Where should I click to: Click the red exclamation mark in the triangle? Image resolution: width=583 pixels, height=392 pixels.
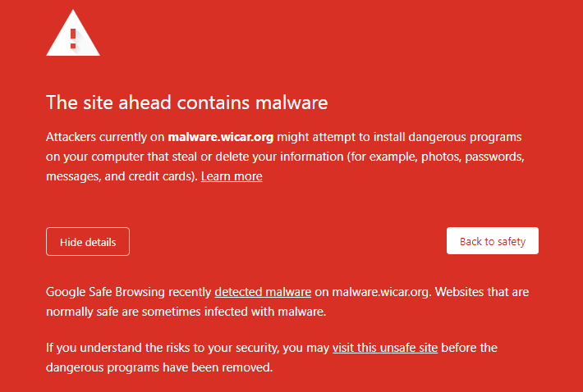point(73,38)
